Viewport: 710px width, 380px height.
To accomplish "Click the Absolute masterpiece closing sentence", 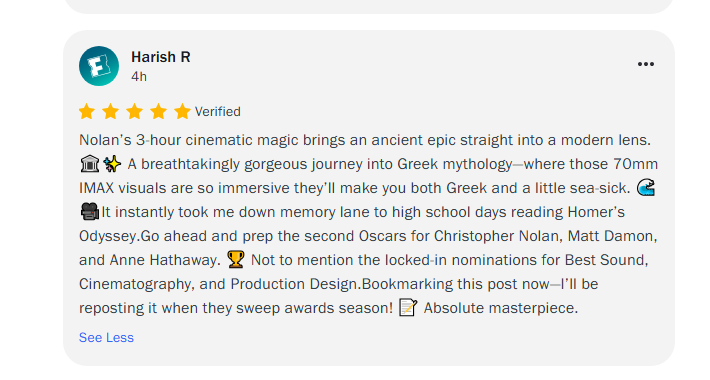I will [501, 308].
